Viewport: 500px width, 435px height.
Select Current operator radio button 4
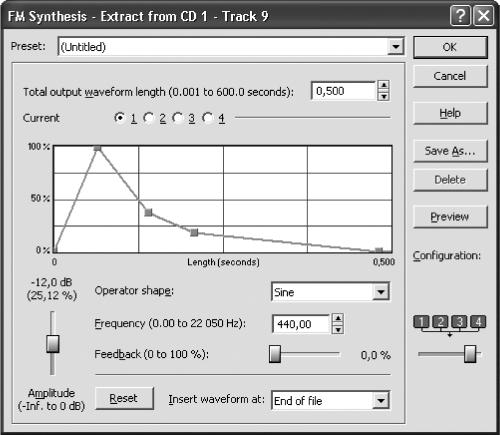207,118
